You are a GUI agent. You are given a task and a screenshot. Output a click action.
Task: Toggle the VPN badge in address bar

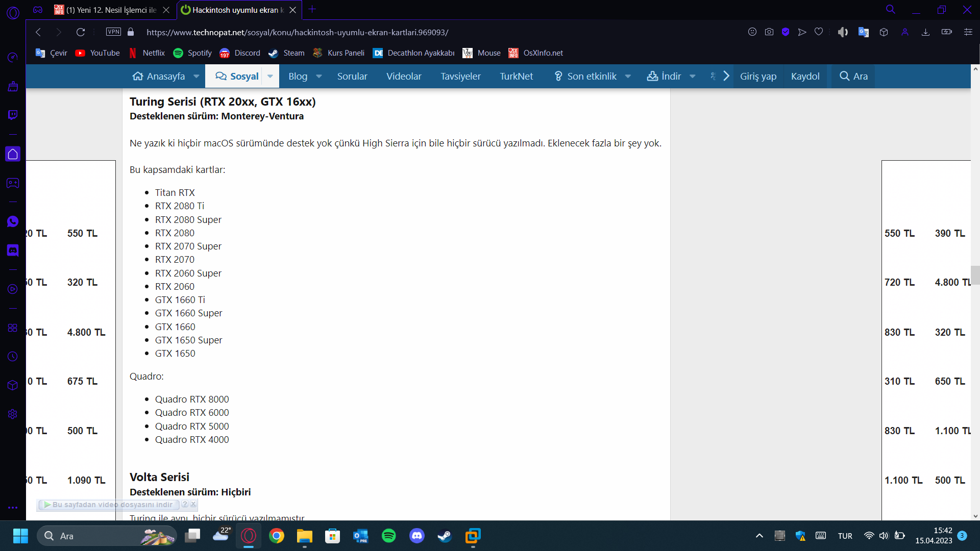click(x=113, y=32)
